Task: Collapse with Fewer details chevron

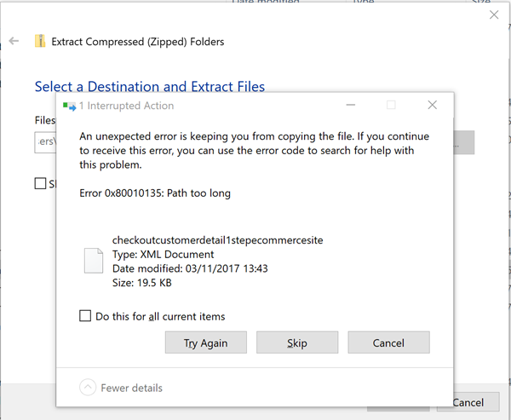Action: [88, 388]
